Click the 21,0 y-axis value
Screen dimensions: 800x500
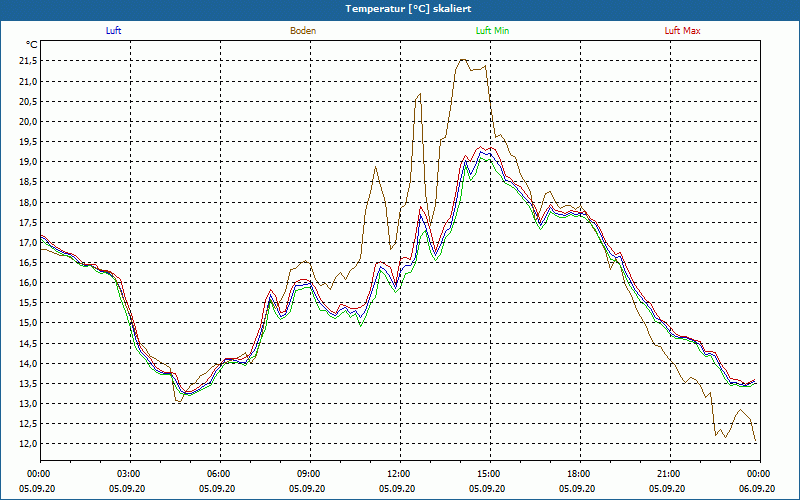coord(28,82)
